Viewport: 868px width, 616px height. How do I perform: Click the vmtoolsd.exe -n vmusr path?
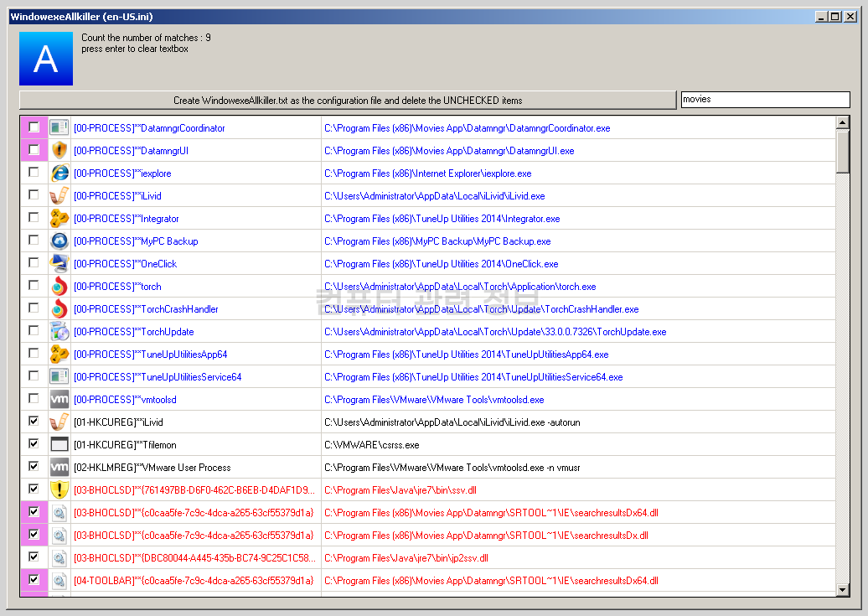pyautogui.click(x=452, y=468)
